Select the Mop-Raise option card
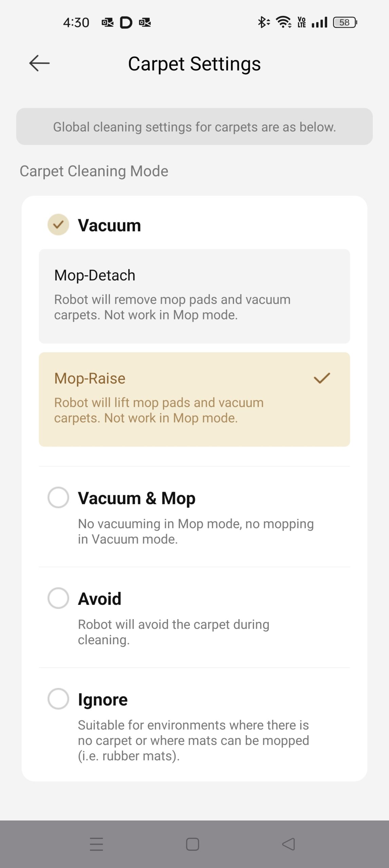 (194, 399)
